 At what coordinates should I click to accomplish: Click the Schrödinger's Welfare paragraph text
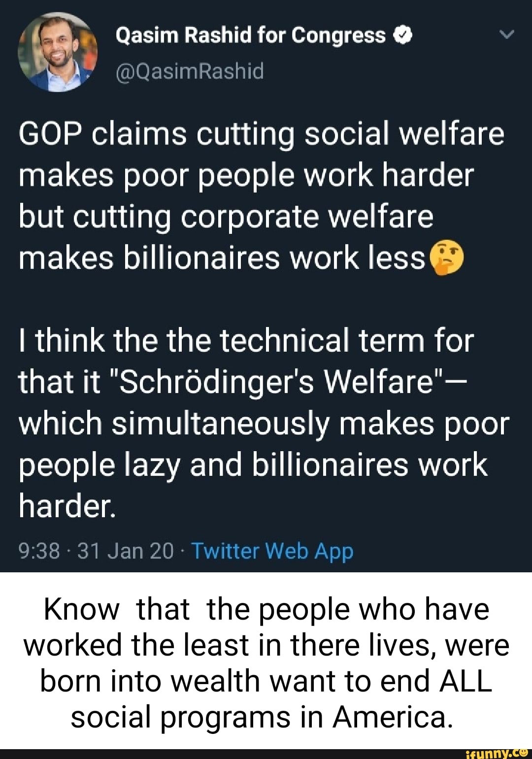point(256,421)
